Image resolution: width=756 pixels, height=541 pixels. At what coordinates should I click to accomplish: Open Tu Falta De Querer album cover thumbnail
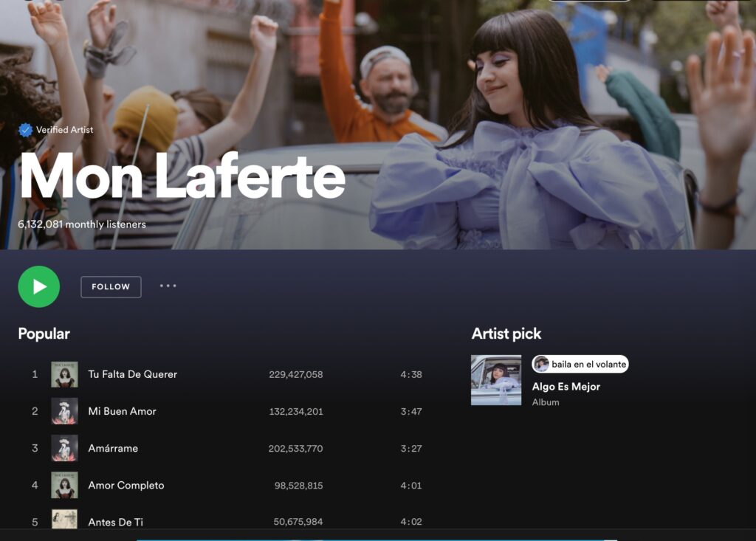point(65,374)
